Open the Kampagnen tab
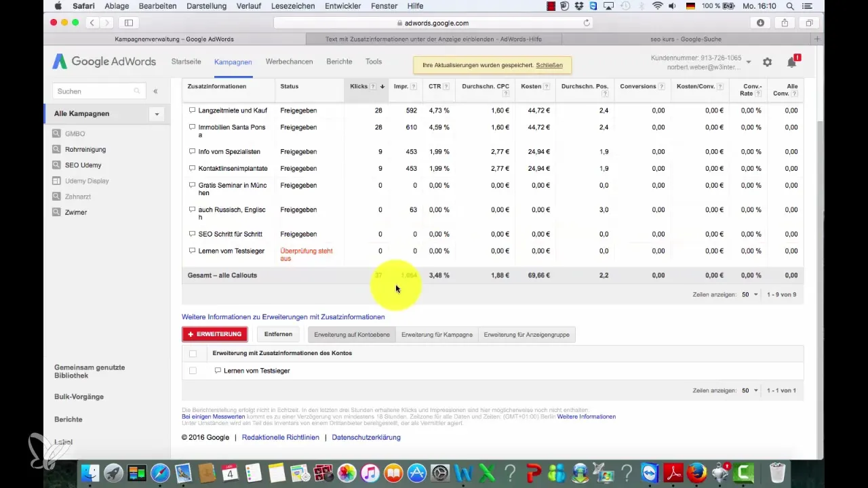Image resolution: width=868 pixels, height=488 pixels. click(x=233, y=62)
